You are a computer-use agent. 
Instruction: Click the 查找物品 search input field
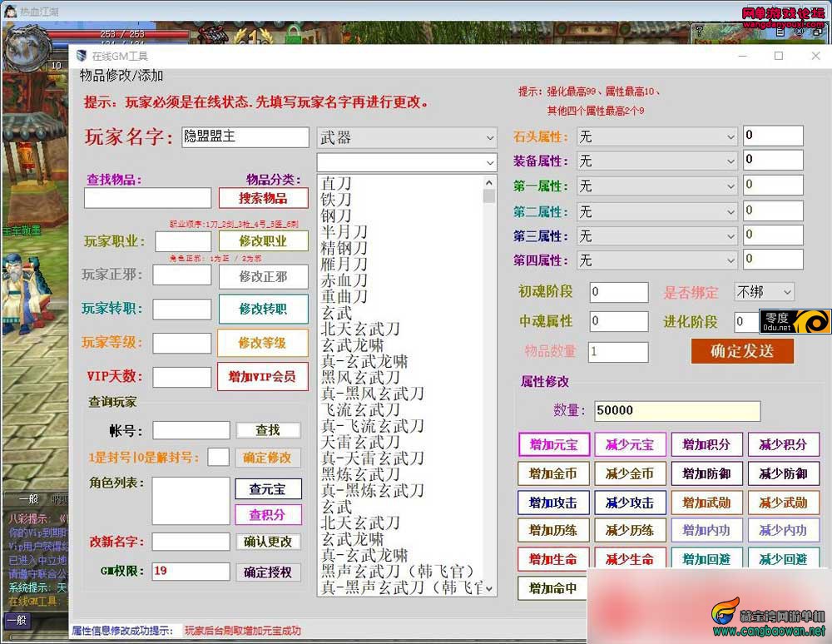tap(147, 198)
